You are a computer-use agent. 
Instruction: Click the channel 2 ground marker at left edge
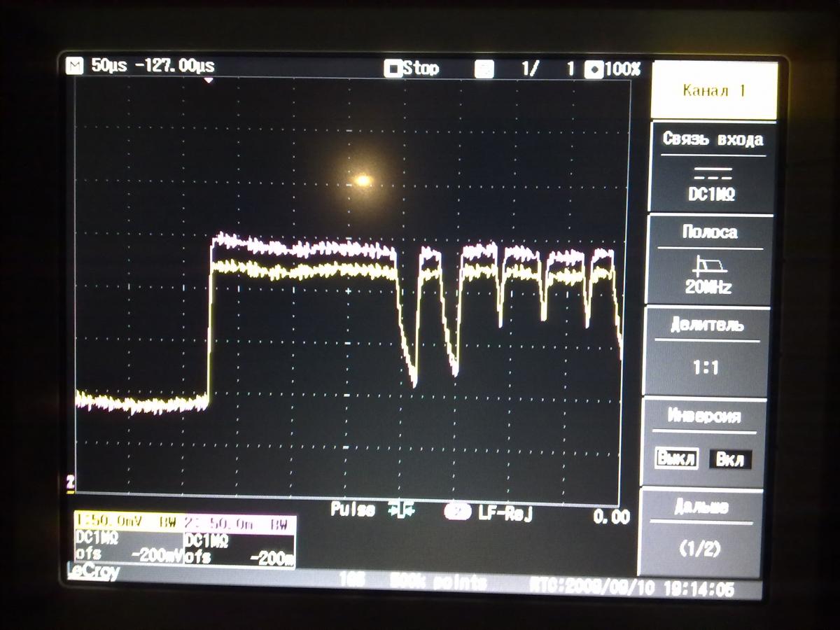click(x=70, y=482)
